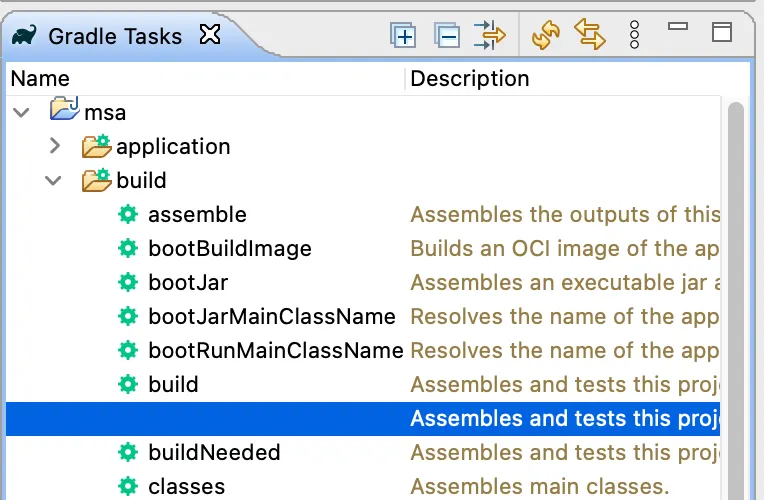The height and width of the screenshot is (500, 764).
Task: Toggle Link with Selection yellow arrows
Action: tap(590, 36)
